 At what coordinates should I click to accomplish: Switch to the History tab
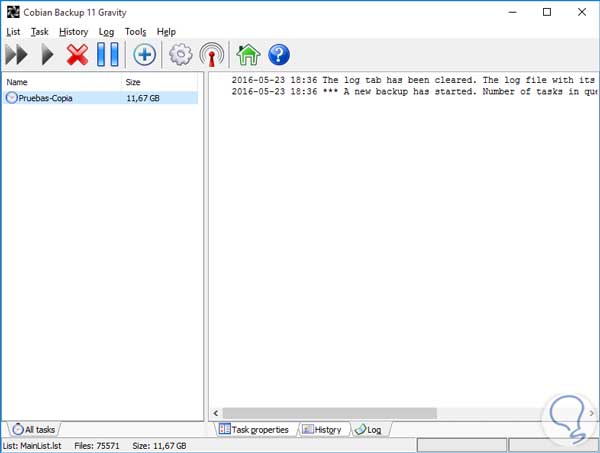click(x=322, y=430)
